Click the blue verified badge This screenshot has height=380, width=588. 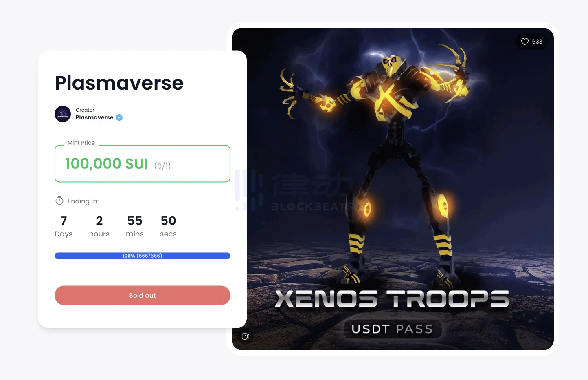point(119,117)
